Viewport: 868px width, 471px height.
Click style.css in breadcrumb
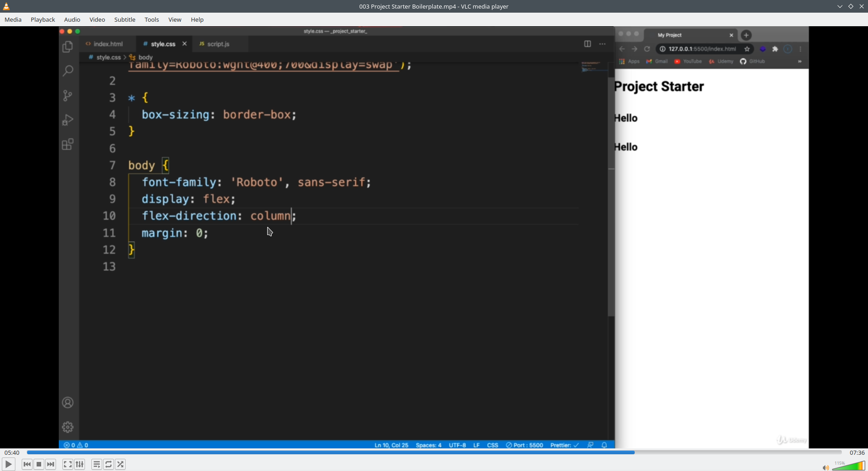click(108, 57)
